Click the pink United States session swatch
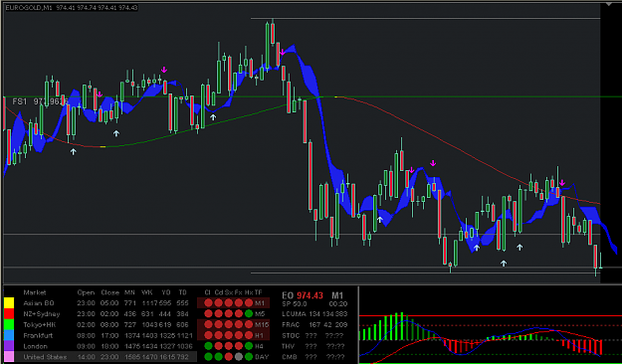Screen dimensions: 622x364 tap(9, 357)
